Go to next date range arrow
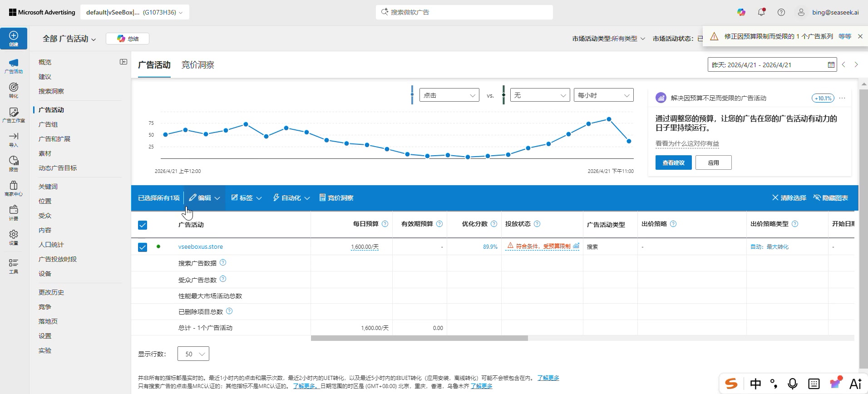Viewport: 868px width, 394px height. (857, 65)
